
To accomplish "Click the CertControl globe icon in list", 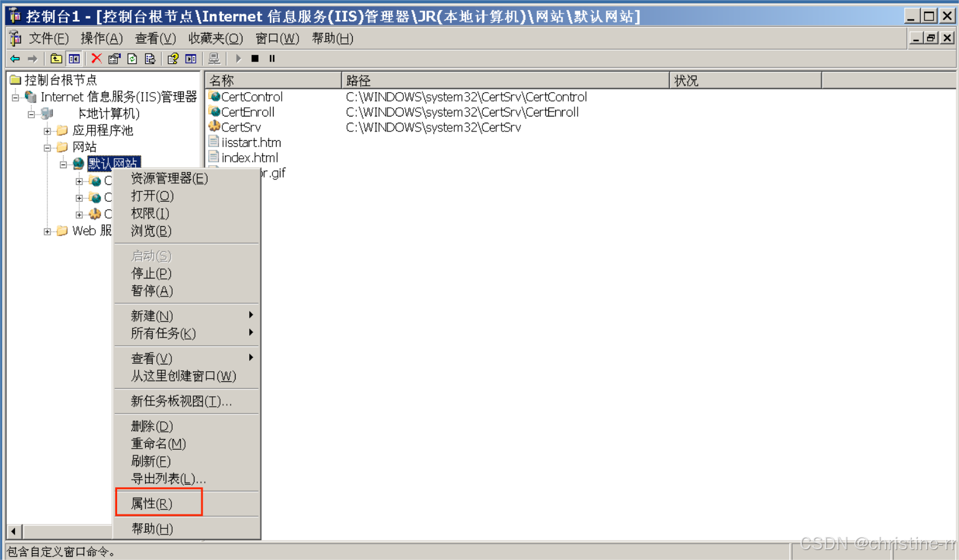I will click(x=214, y=96).
